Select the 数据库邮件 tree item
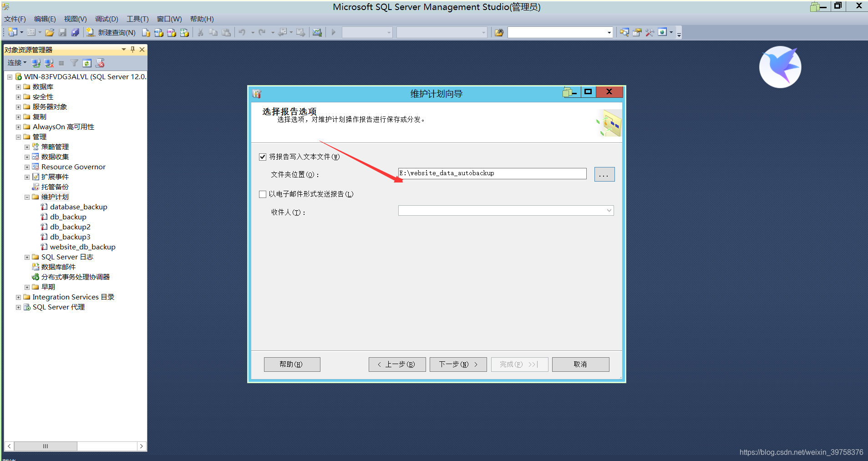868x461 pixels. click(58, 267)
